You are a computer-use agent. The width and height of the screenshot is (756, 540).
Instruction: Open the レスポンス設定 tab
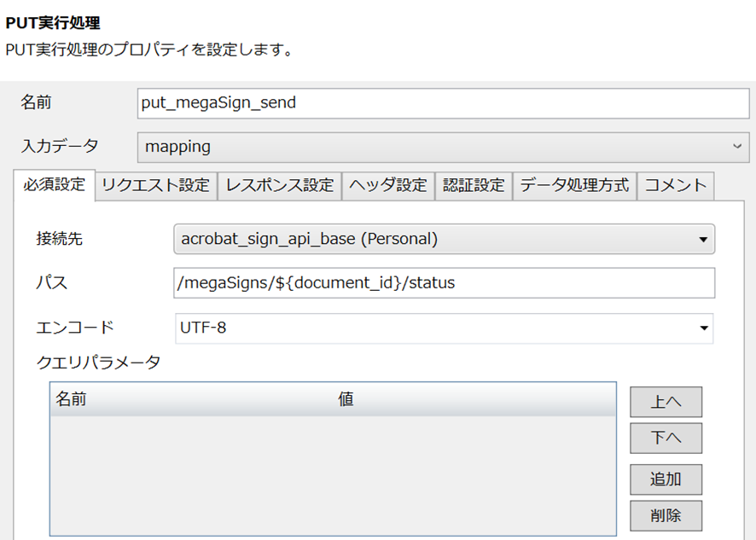[280, 185]
